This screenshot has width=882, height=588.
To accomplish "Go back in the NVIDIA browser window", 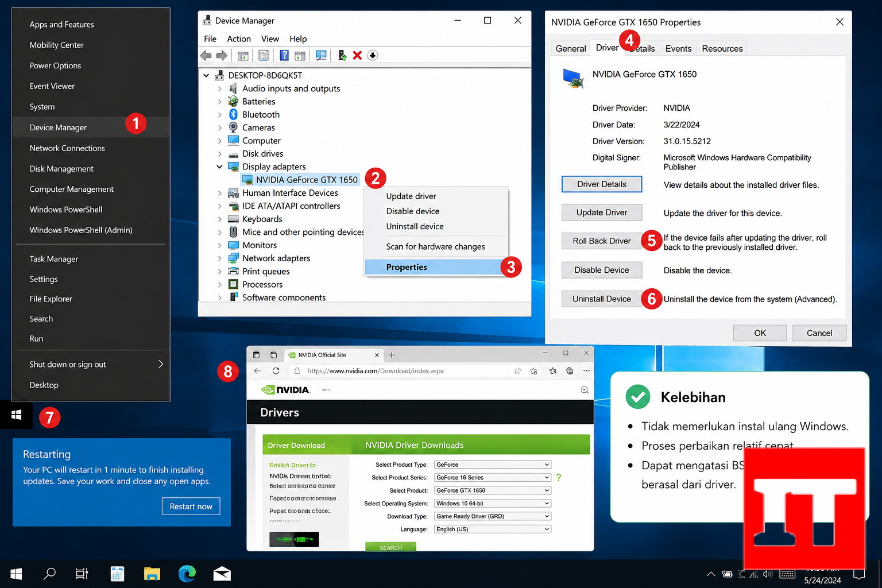I will [257, 371].
